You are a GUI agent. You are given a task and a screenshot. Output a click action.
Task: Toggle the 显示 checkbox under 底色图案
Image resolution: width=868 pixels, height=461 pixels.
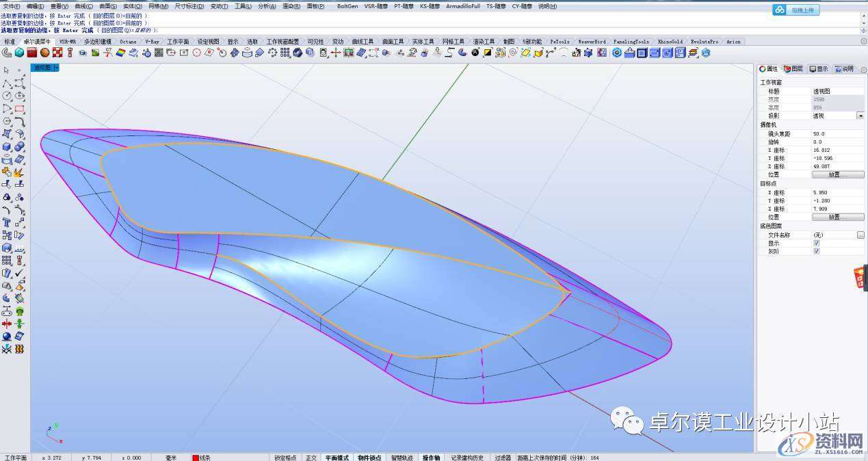816,243
